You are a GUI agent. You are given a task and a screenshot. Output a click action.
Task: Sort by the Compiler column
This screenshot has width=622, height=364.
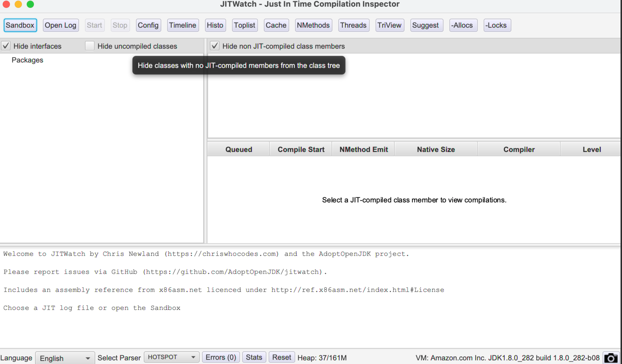(x=519, y=149)
